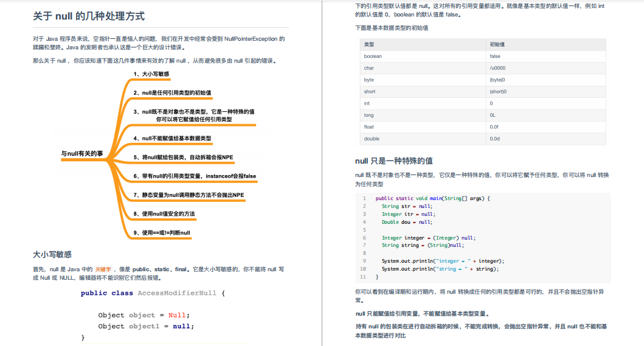
Task: Click the red Null in code image
Action: click(x=177, y=315)
